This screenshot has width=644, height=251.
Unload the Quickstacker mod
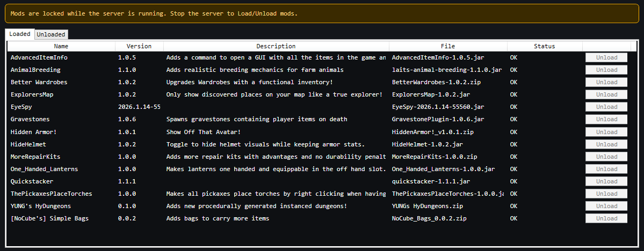click(606, 181)
